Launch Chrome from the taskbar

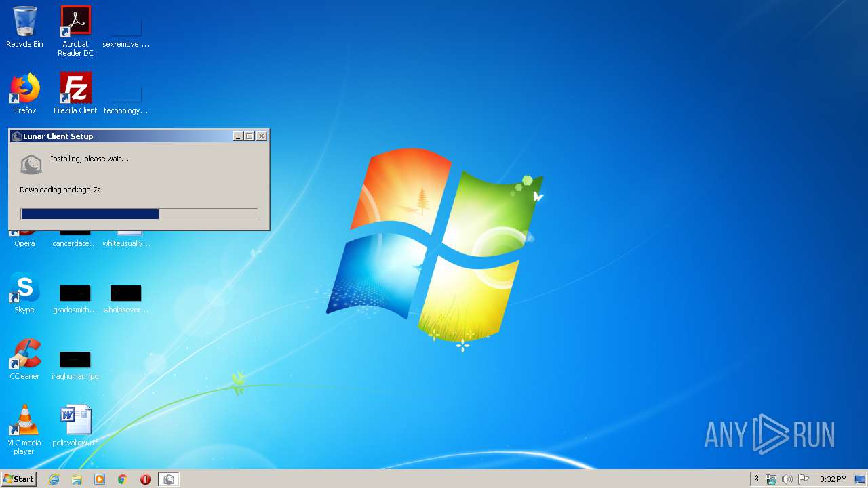point(123,479)
